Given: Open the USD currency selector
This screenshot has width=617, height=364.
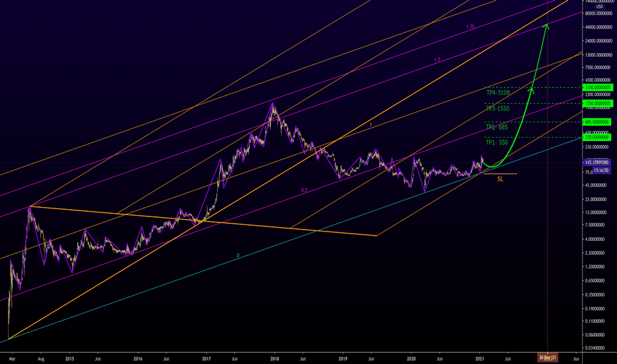Looking at the screenshot, I should [599, 7].
